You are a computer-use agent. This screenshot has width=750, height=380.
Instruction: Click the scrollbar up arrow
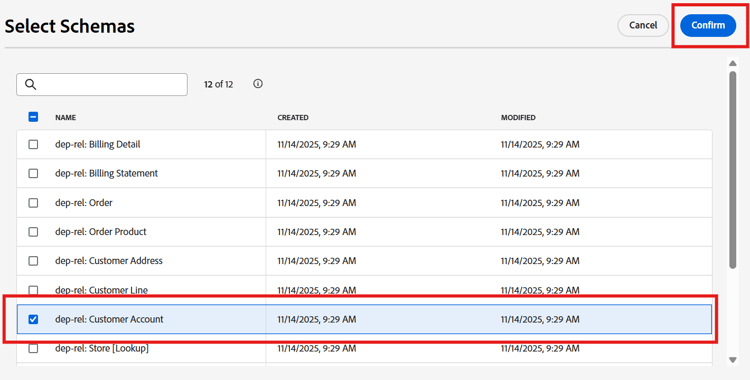[732, 63]
